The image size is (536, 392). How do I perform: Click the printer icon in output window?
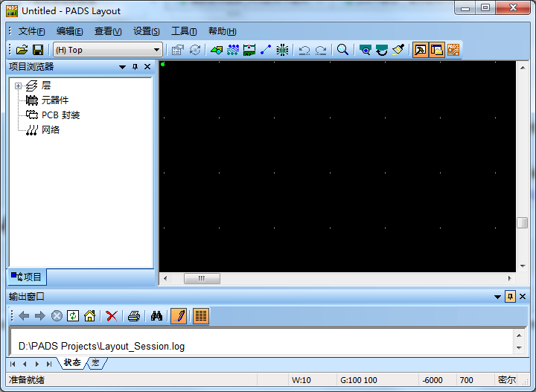[x=134, y=316]
